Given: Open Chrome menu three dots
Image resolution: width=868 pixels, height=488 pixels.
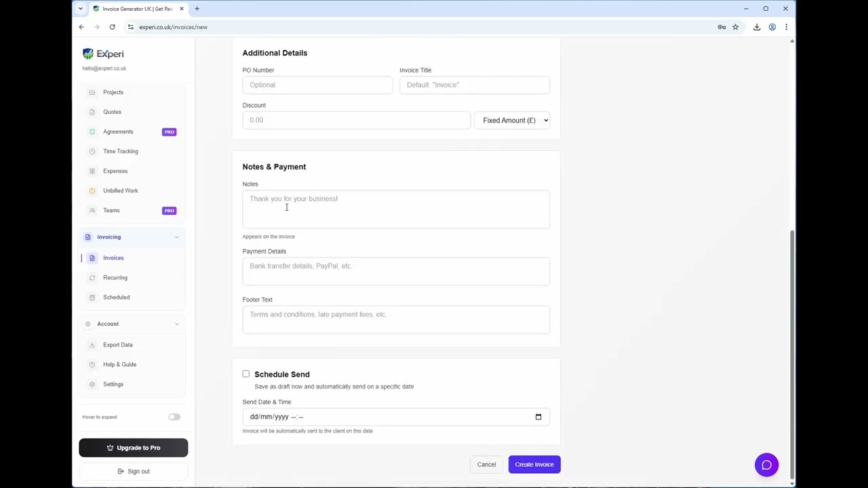Looking at the screenshot, I should point(786,27).
